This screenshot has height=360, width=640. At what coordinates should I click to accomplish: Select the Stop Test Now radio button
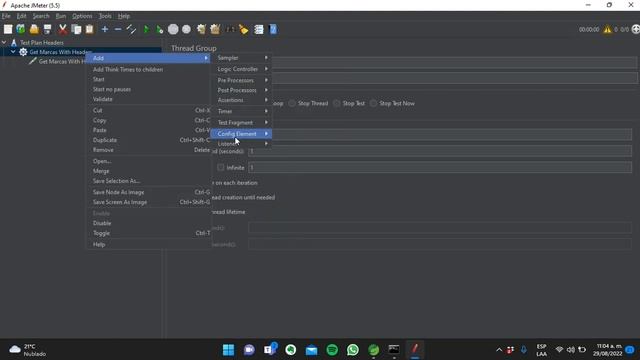pyautogui.click(x=373, y=103)
